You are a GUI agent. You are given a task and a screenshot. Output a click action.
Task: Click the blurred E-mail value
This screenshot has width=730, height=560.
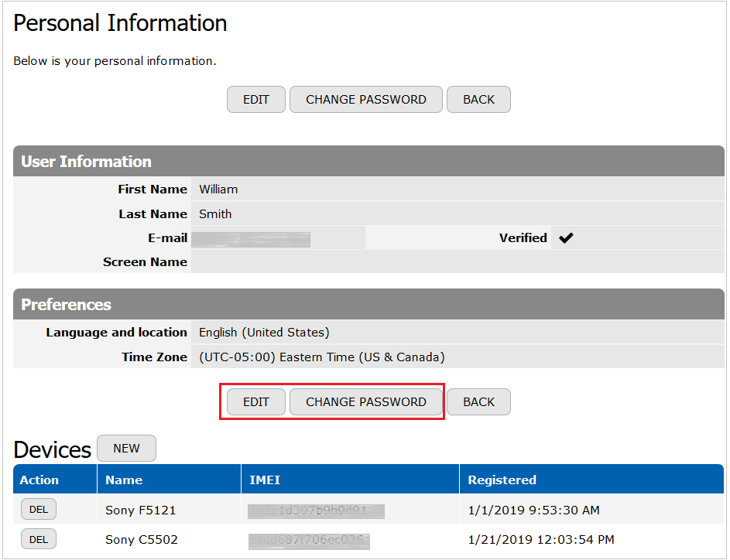pos(251,239)
